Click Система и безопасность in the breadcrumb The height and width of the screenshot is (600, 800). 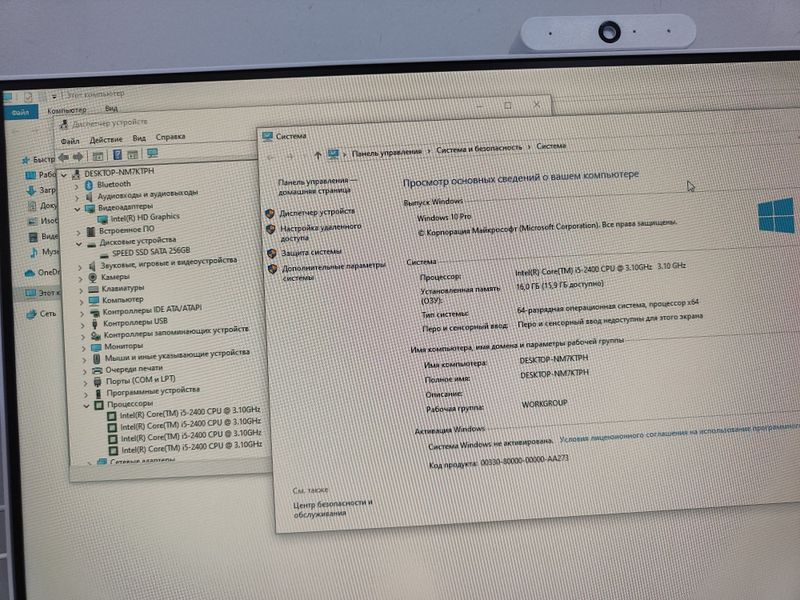[479, 148]
